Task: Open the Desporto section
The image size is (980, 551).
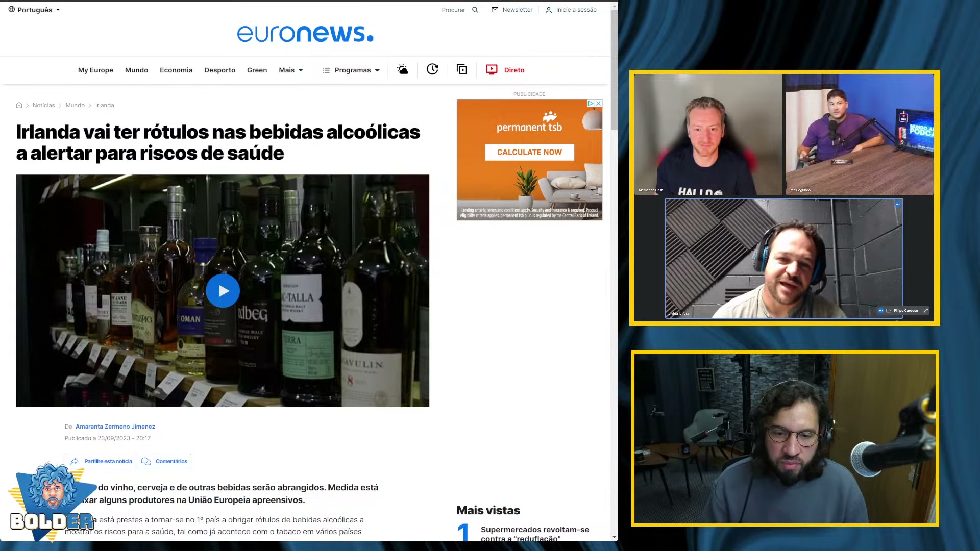Action: pyautogui.click(x=219, y=70)
